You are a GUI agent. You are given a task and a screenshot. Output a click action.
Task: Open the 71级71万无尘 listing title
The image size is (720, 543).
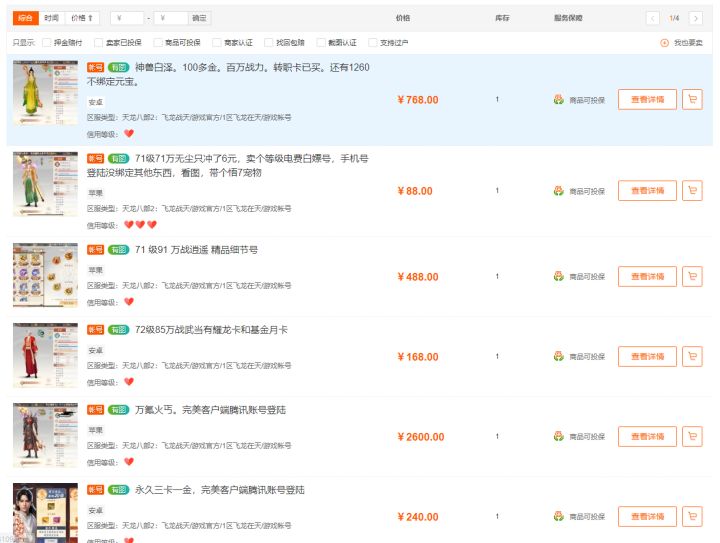pos(228,165)
